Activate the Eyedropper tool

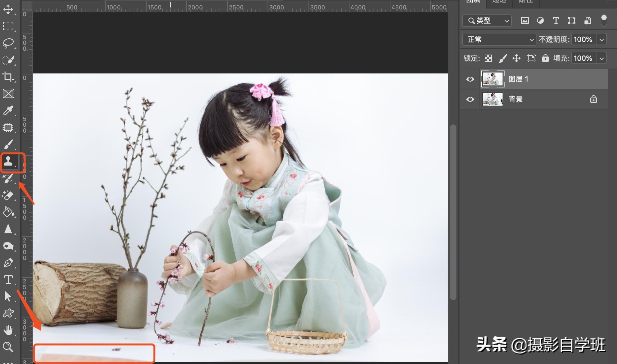(x=8, y=111)
